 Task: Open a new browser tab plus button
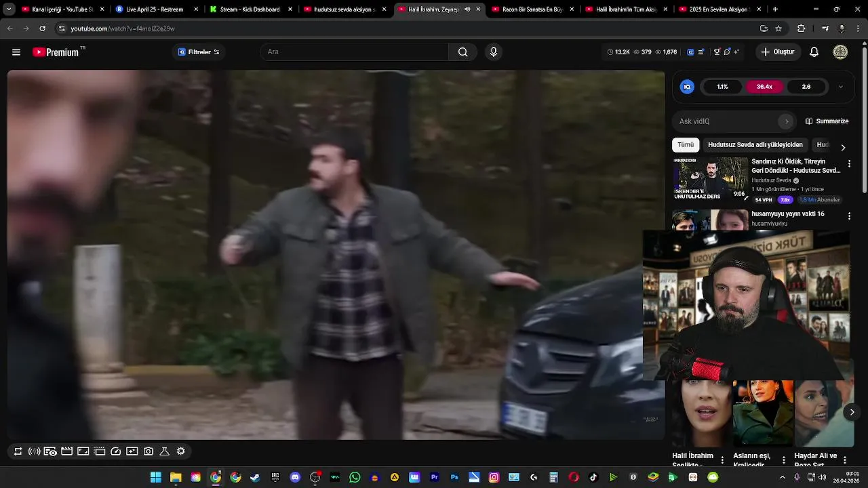point(775,9)
